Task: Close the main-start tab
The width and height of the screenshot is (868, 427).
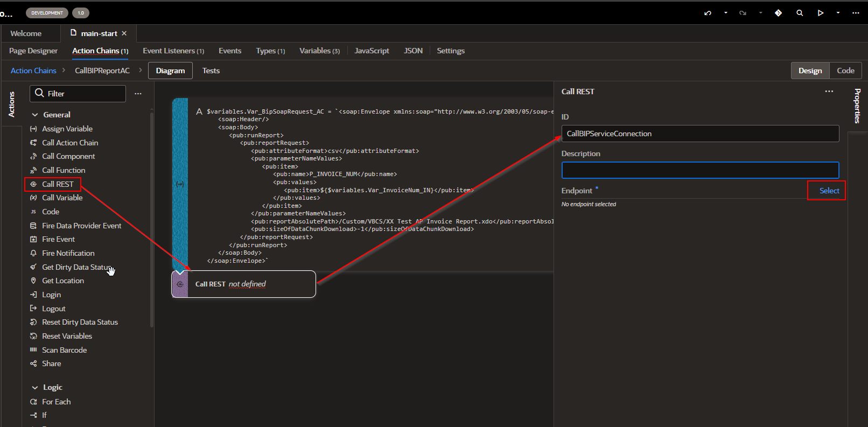Action: [124, 33]
